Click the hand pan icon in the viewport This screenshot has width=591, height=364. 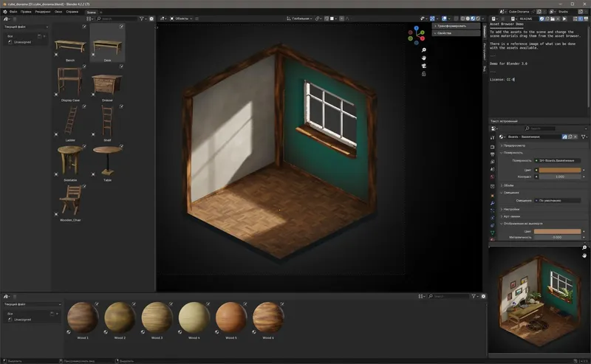(x=423, y=58)
